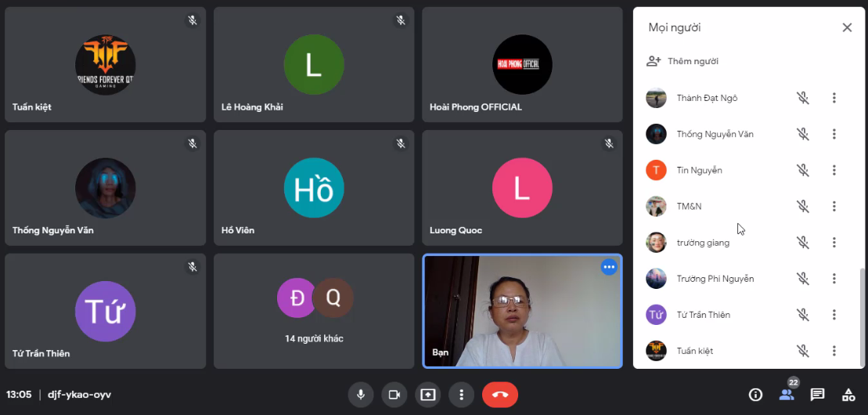868x415 pixels.
Task: Open the meeting details info icon
Action: click(x=755, y=395)
